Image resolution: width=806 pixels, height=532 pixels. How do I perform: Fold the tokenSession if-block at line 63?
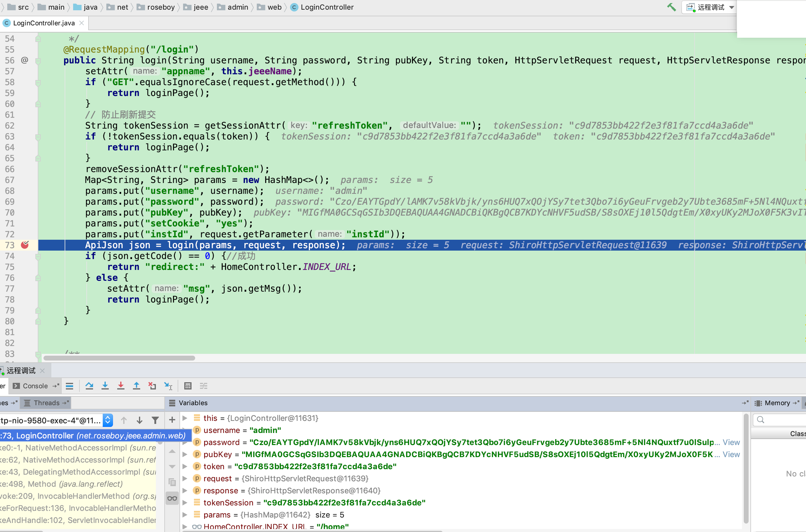[38, 137]
